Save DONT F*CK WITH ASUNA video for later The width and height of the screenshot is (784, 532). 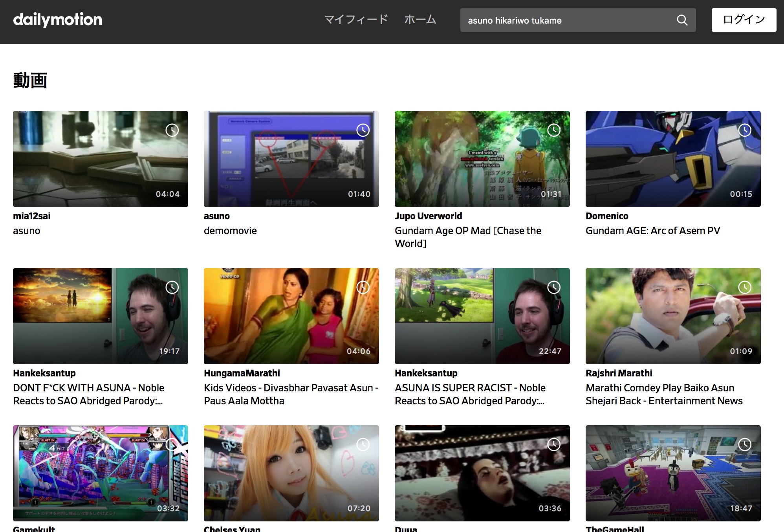point(172,287)
